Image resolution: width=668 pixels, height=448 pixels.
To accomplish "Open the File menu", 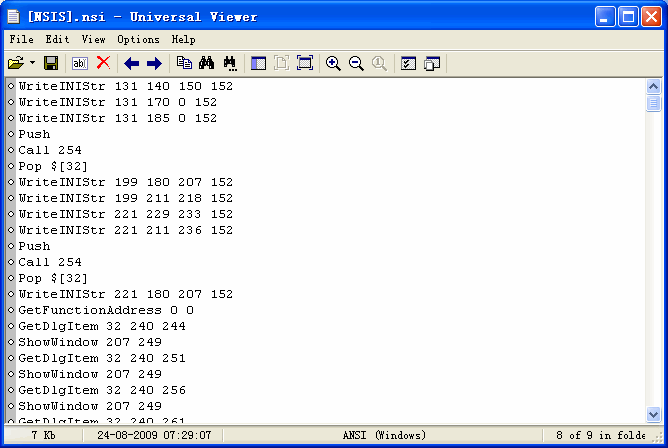I will click(x=21, y=39).
